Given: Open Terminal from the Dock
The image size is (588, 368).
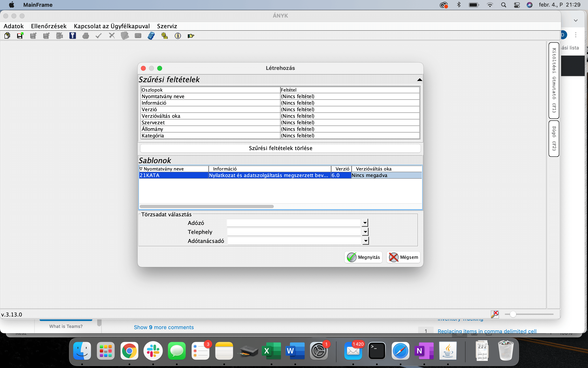Looking at the screenshot, I should point(377,351).
